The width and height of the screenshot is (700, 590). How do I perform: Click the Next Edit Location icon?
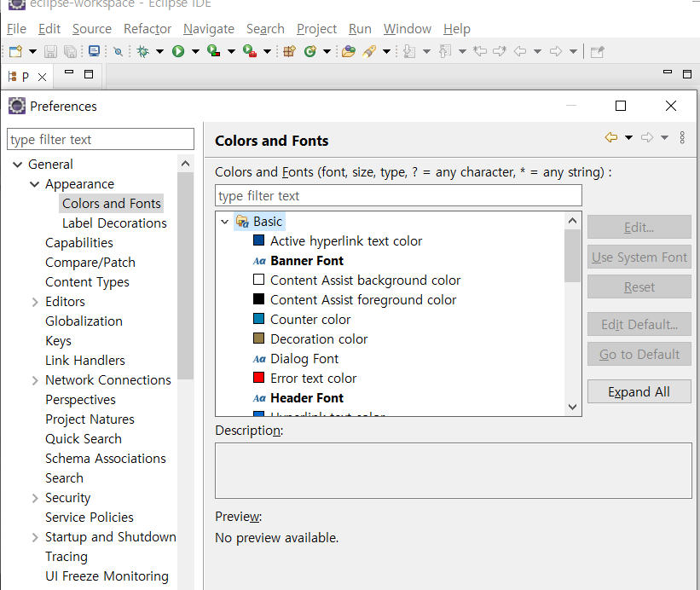pos(500,51)
